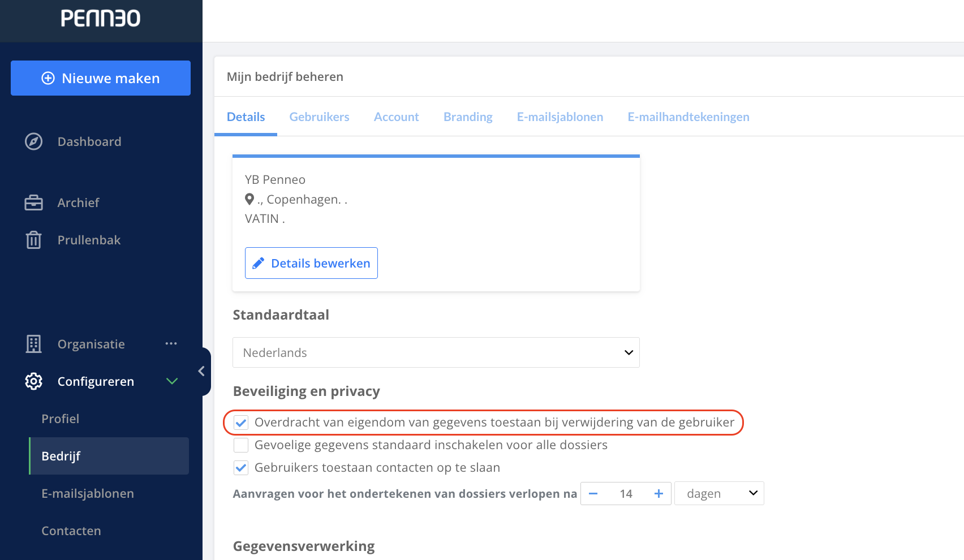The image size is (964, 560).
Task: Uncheck ownership transfer on user deletion checkbox
Action: point(241,423)
